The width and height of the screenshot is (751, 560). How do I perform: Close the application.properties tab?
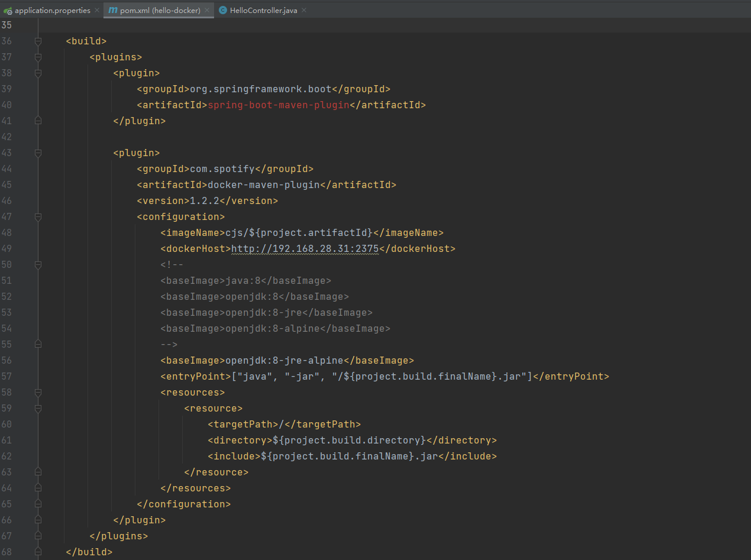tap(97, 11)
